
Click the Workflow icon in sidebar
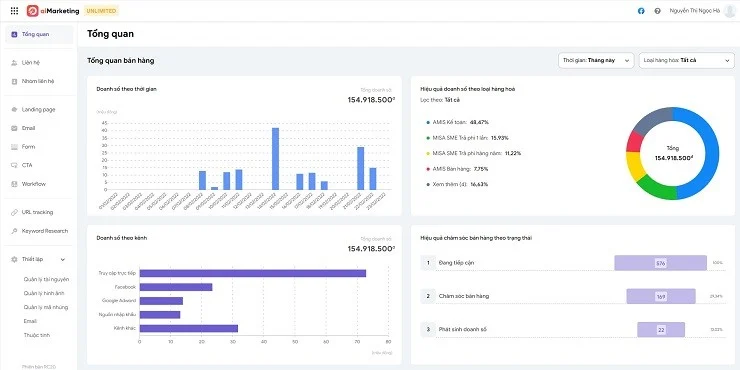click(14, 184)
